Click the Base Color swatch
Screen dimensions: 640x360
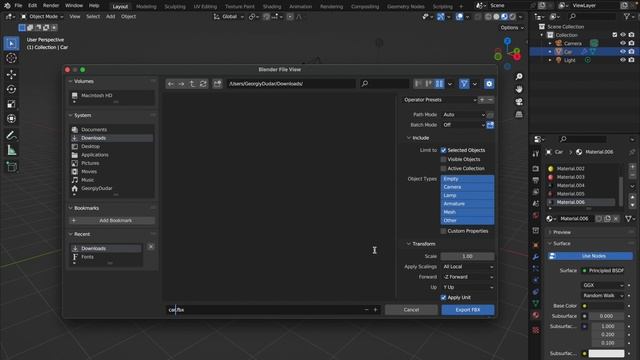click(x=607, y=306)
